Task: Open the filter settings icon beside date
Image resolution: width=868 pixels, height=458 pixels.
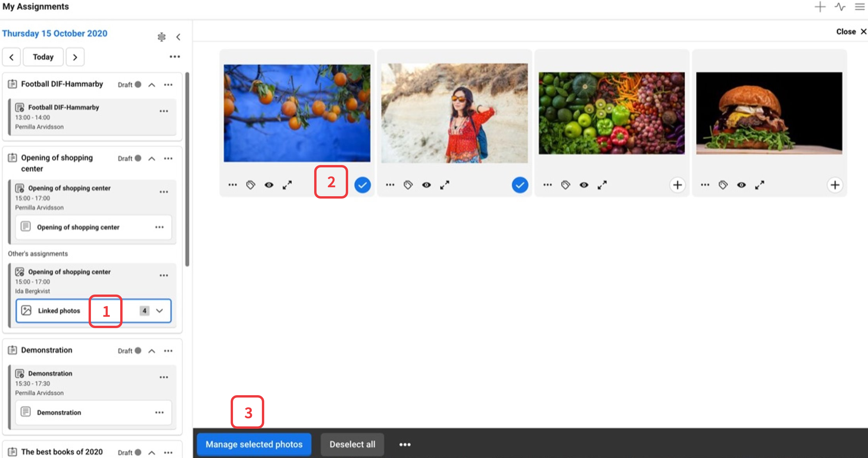Action: (162, 37)
